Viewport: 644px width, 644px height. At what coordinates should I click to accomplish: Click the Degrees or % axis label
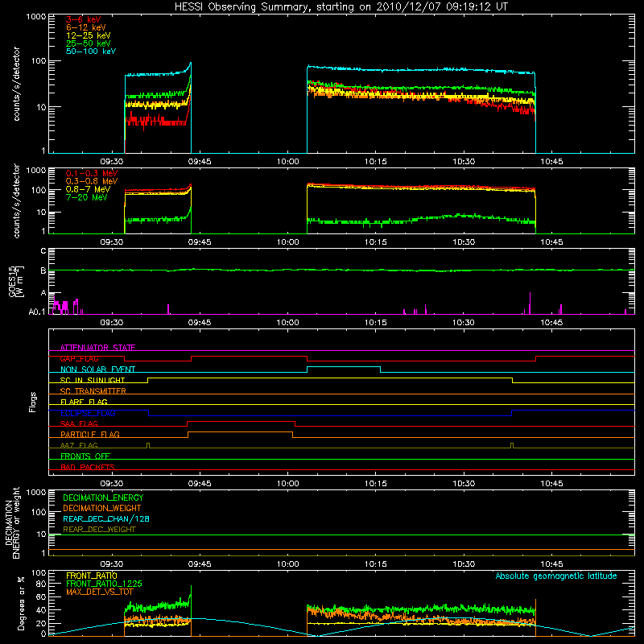(x=21, y=603)
